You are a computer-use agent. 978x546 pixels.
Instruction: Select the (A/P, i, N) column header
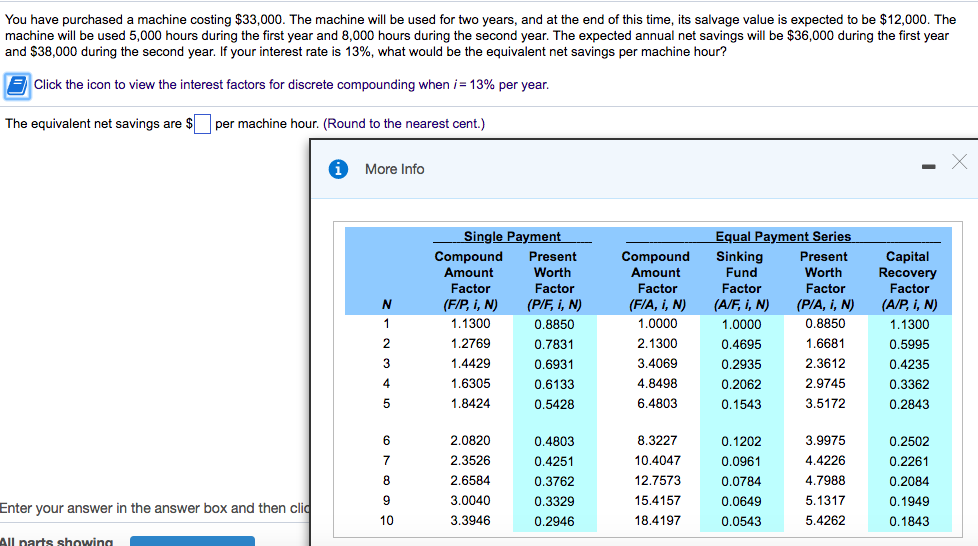click(909, 305)
